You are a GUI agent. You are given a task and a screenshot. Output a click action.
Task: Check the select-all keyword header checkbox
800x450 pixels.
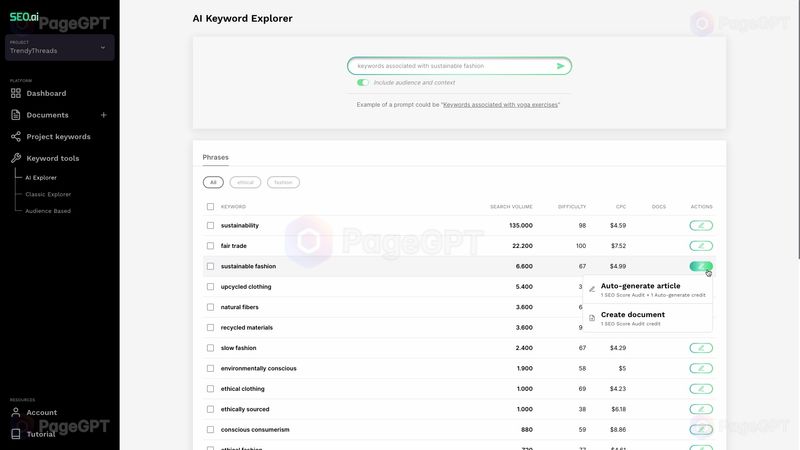(210, 207)
